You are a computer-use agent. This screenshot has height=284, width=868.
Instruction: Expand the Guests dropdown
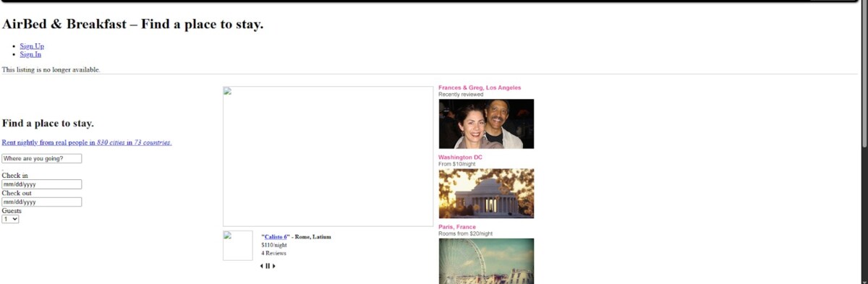(x=10, y=219)
